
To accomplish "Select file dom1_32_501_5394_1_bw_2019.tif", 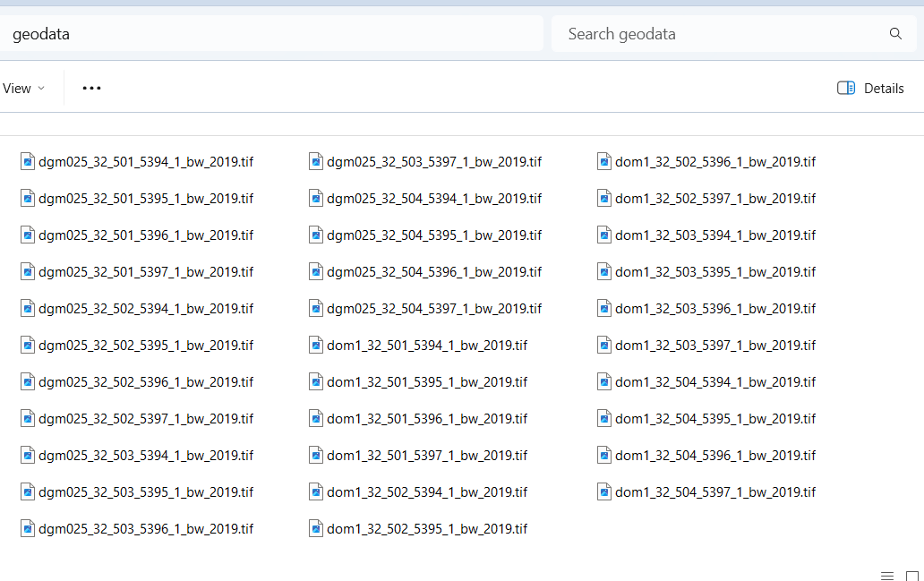I will [427, 345].
